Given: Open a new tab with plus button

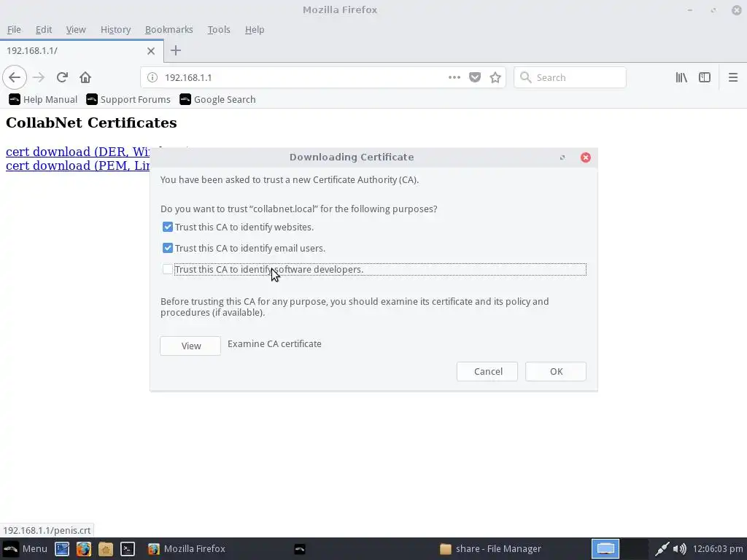Looking at the screenshot, I should (x=175, y=50).
